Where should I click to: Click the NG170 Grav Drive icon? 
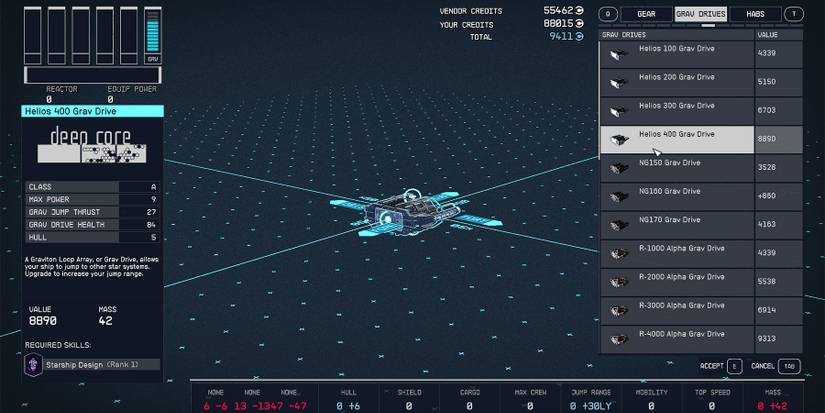(619, 226)
